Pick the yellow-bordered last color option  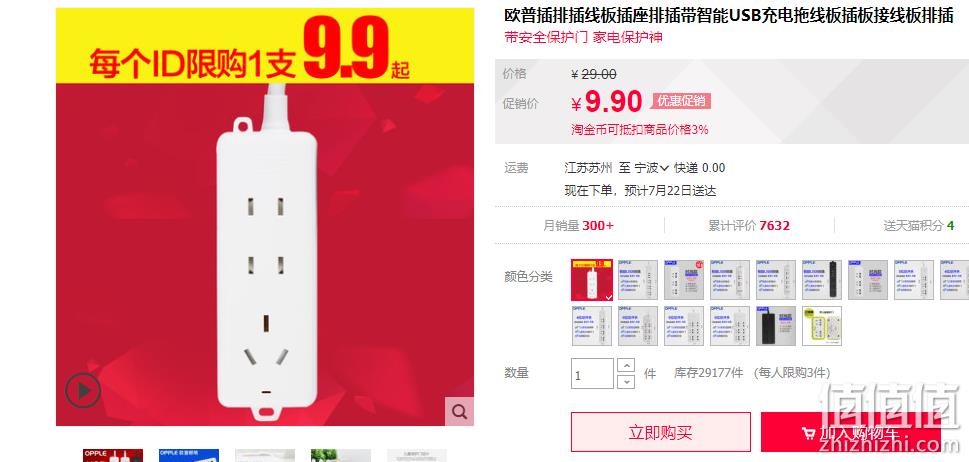(x=822, y=326)
